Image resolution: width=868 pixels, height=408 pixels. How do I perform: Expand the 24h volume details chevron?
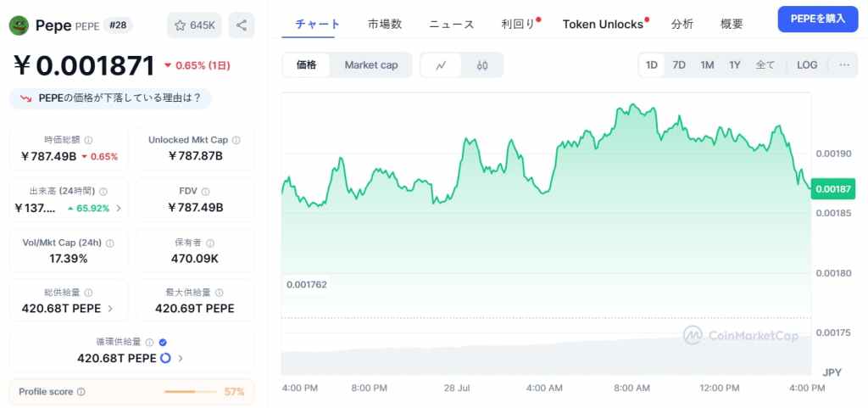tap(119, 209)
